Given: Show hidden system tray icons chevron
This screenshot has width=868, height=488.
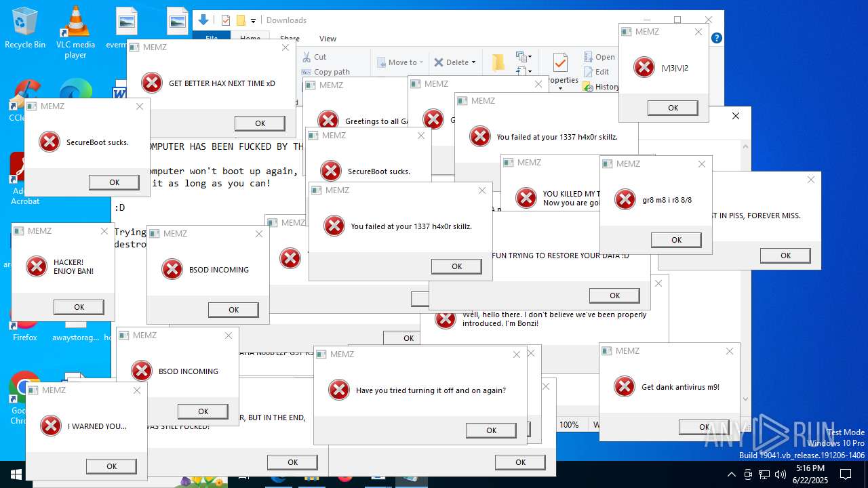Looking at the screenshot, I should [x=731, y=474].
